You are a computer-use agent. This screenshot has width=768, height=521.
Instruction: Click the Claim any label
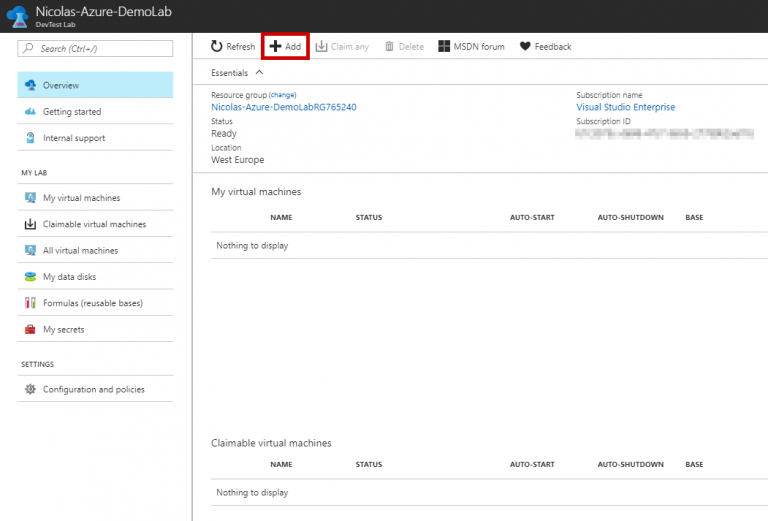pos(350,47)
